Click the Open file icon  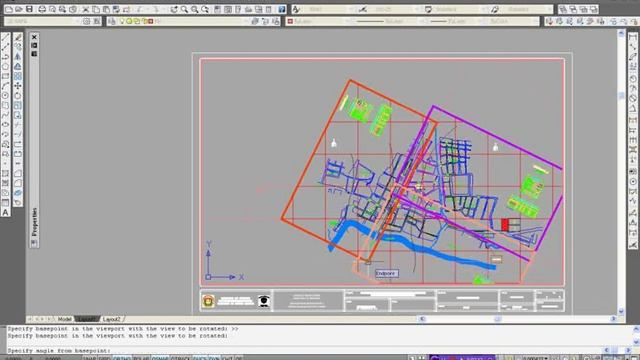tap(19, 9)
